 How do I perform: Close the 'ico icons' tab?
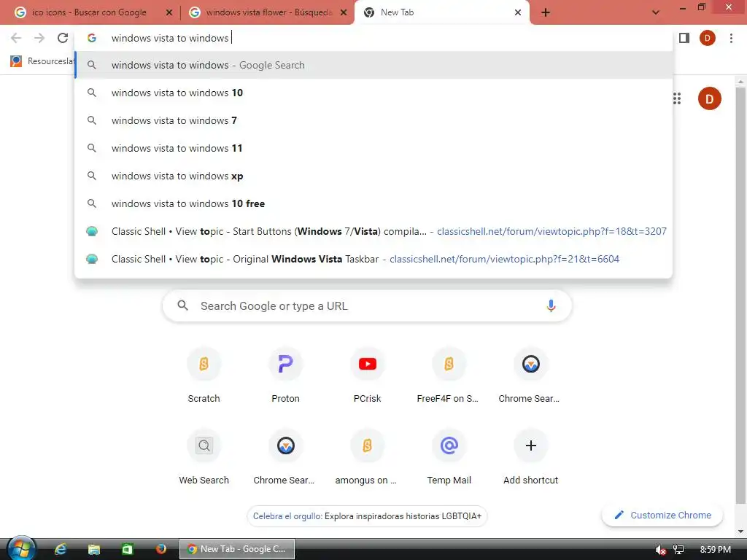point(169,12)
